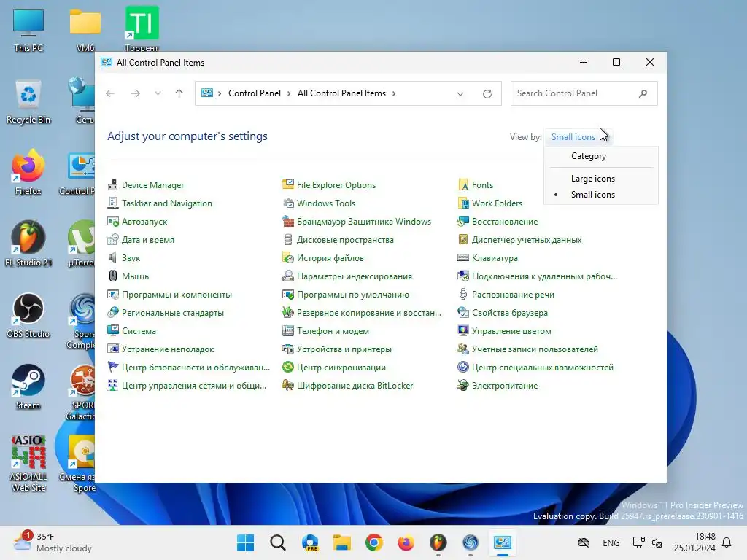Viewport: 747px width, 560px height.
Task: Open Распознавание речи microphone icon
Action: point(462,295)
